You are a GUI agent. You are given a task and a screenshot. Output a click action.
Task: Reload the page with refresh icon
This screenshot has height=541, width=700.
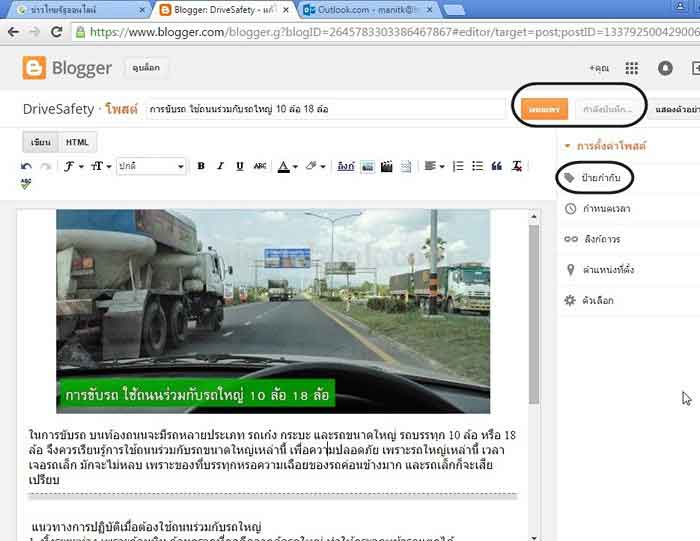click(56, 32)
